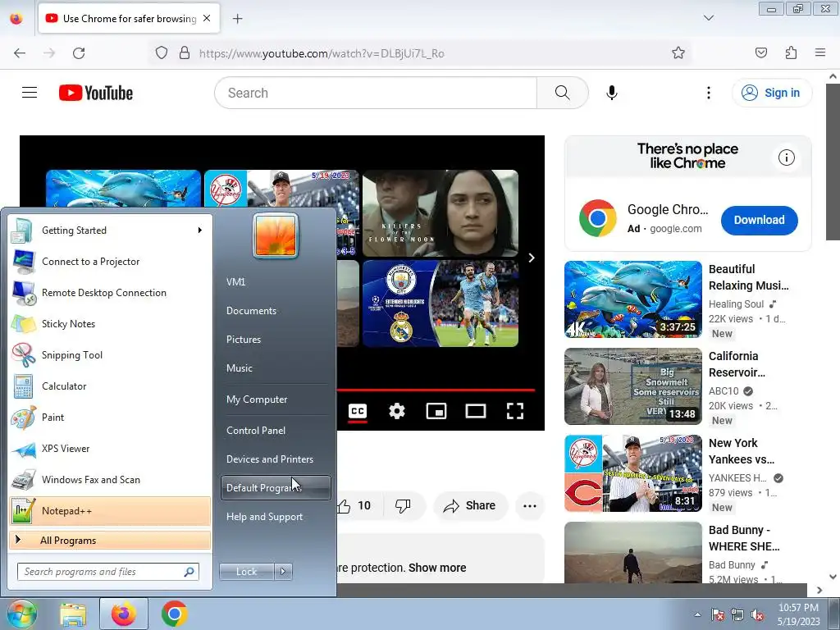The width and height of the screenshot is (840, 630).
Task: Open New York Yankees video thumbnail
Action: pos(633,473)
